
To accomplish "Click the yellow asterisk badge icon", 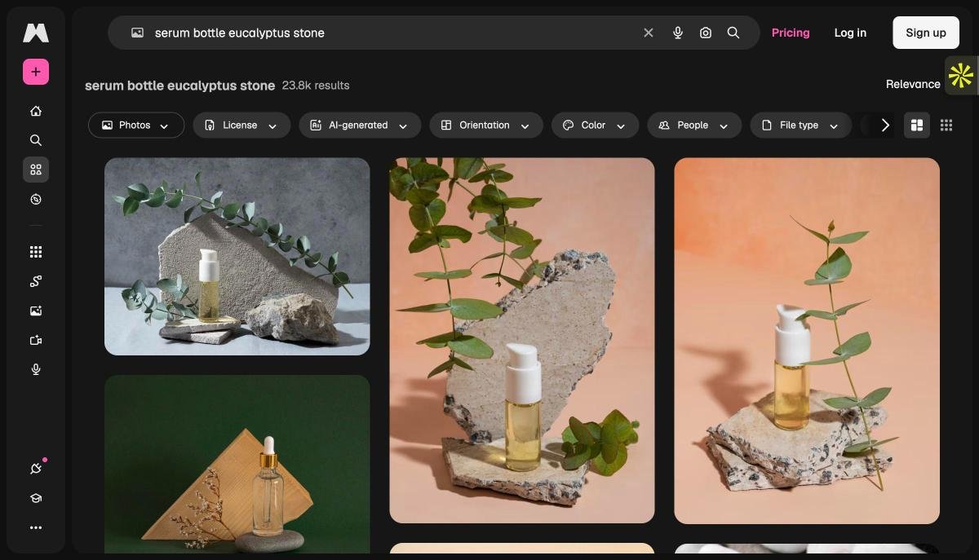I will (x=961, y=76).
